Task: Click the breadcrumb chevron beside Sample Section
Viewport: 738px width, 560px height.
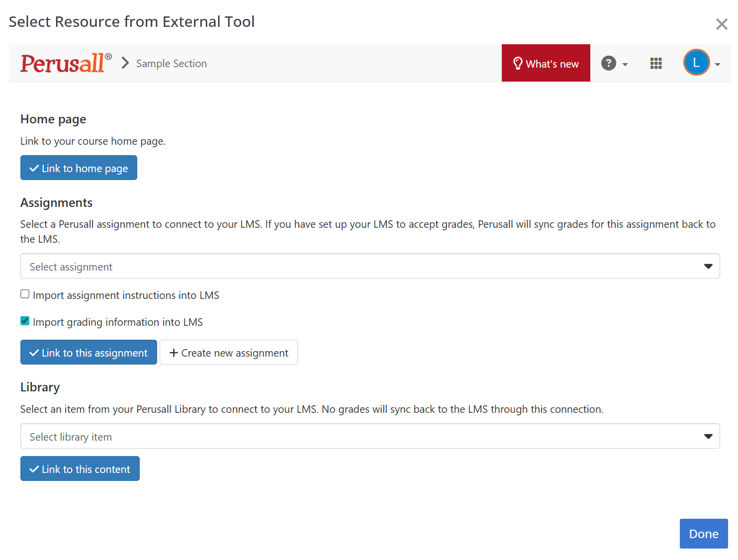Action: [x=125, y=63]
